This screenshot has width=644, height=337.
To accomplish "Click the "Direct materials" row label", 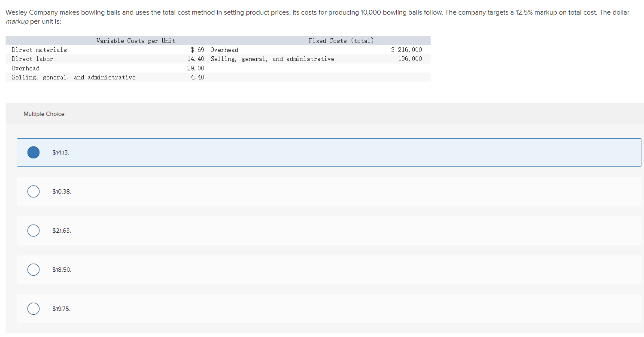I will [39, 50].
